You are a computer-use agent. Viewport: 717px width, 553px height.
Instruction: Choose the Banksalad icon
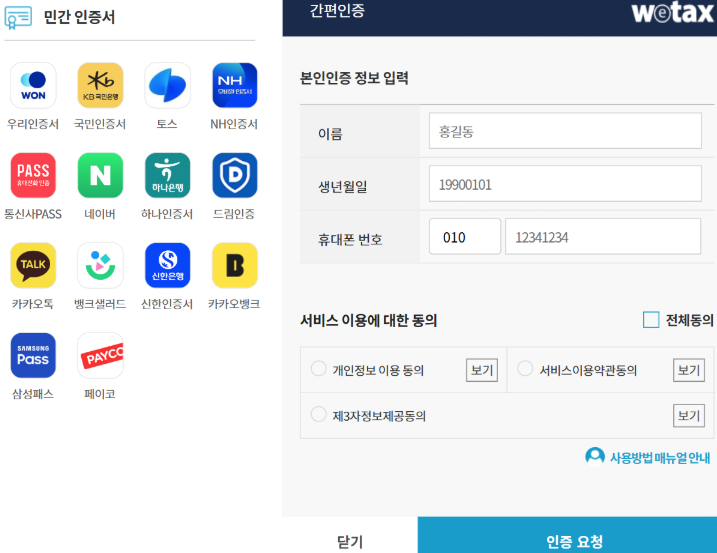click(x=100, y=265)
